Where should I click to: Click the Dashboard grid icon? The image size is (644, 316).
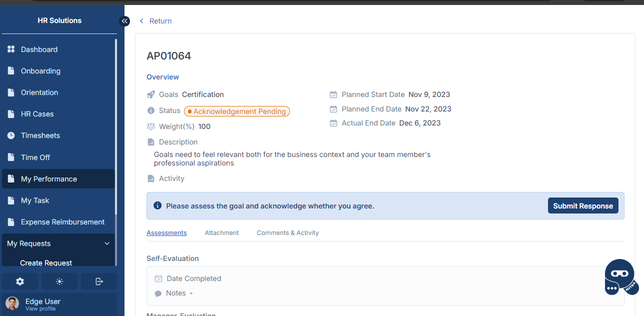coord(11,49)
